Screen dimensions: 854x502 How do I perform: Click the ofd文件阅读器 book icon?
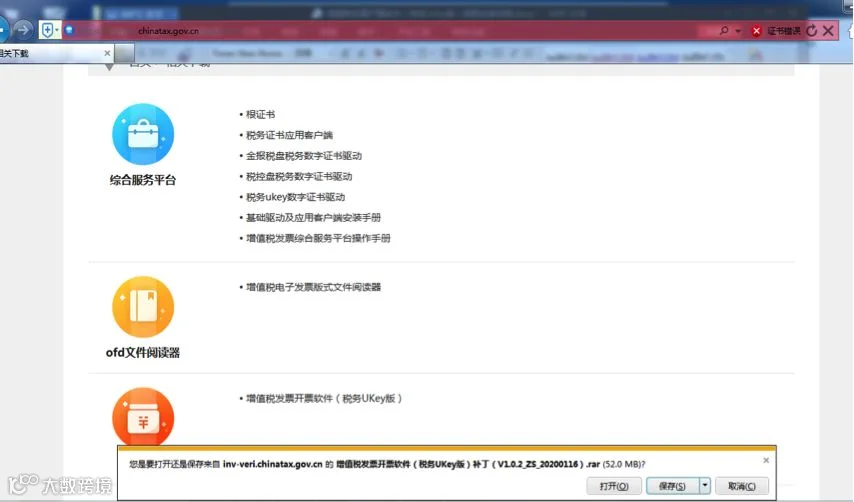(143, 307)
